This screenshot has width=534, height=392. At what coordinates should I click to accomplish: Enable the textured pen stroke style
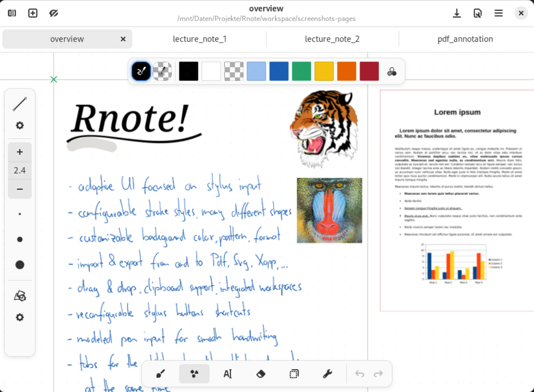coord(162,71)
